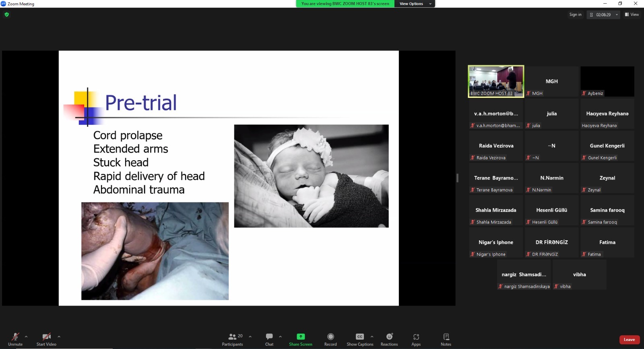Expand video options arrow next to Start Video
The height and width of the screenshot is (349, 644).
[59, 337]
